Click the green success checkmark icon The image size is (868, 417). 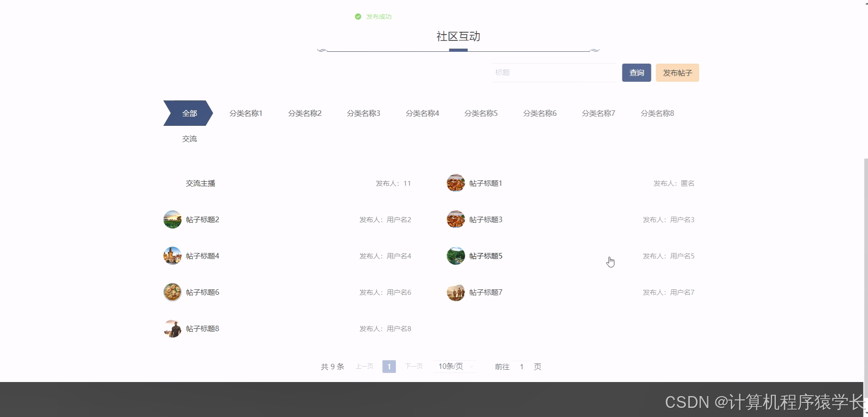pyautogui.click(x=358, y=16)
